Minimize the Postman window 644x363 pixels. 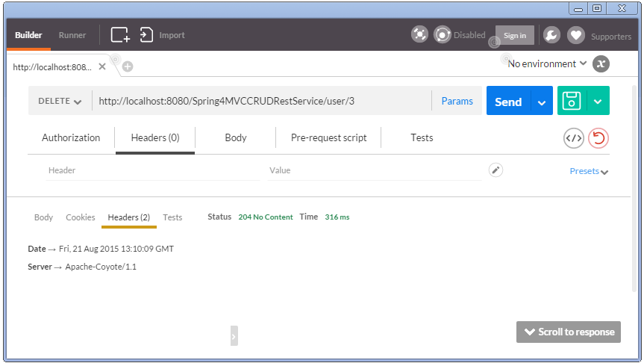point(578,9)
